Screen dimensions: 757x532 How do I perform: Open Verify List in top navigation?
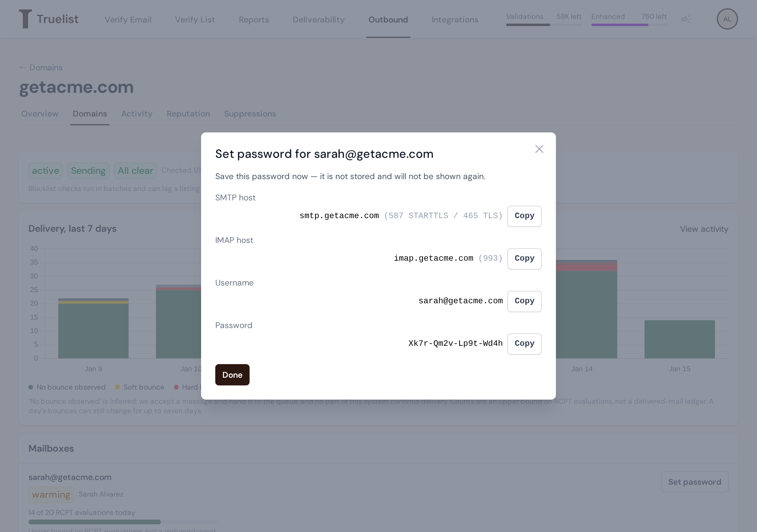195,20
